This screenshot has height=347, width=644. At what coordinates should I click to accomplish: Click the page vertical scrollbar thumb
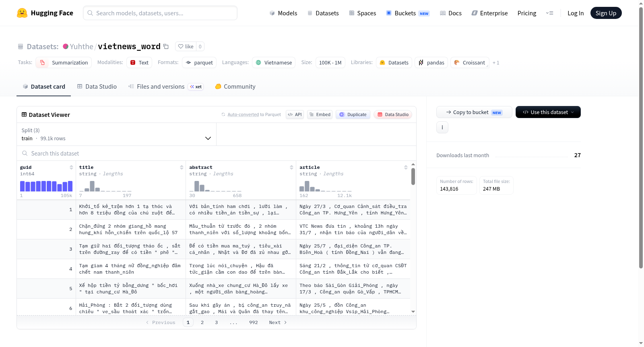pos(641,137)
